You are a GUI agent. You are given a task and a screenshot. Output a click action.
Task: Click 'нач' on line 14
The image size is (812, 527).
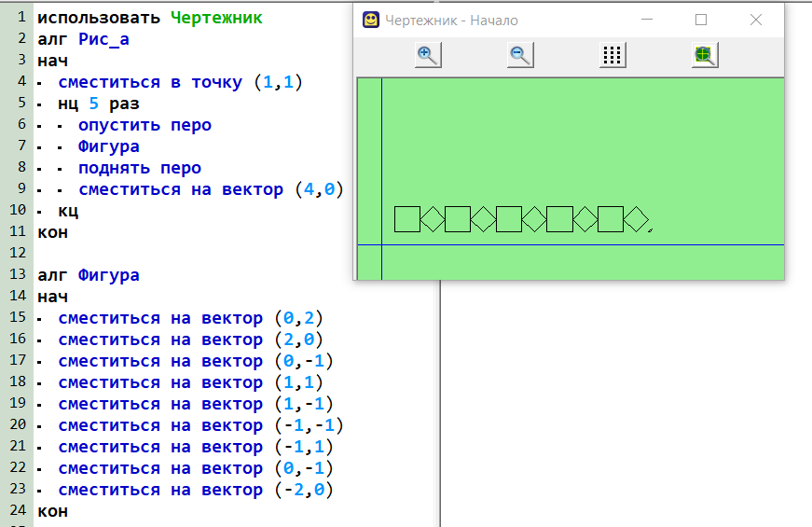point(53,297)
